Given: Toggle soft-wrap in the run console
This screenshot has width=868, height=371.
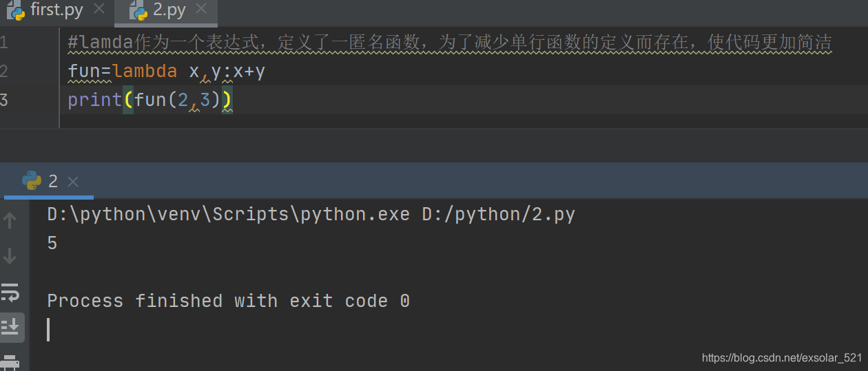Looking at the screenshot, I should pos(10,292).
